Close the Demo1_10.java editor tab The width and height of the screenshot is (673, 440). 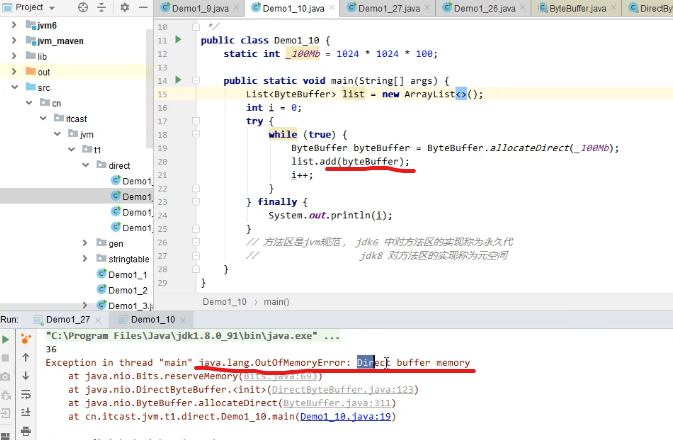click(x=332, y=8)
